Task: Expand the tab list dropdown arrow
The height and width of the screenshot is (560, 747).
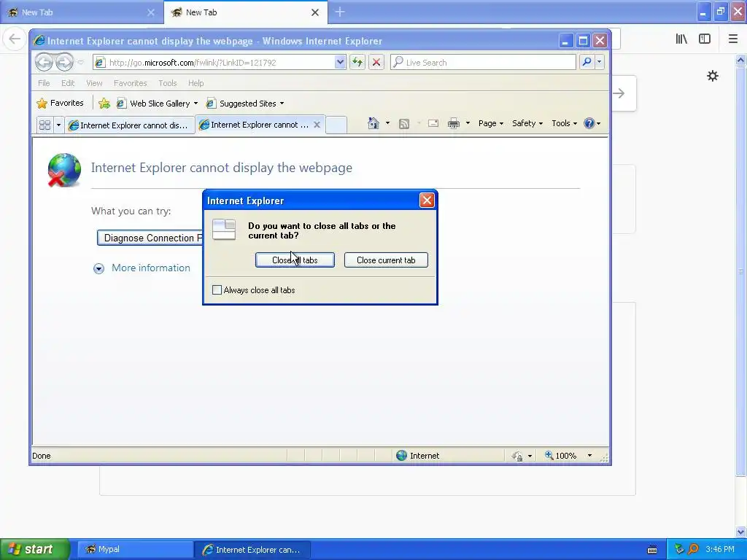Action: (58, 125)
